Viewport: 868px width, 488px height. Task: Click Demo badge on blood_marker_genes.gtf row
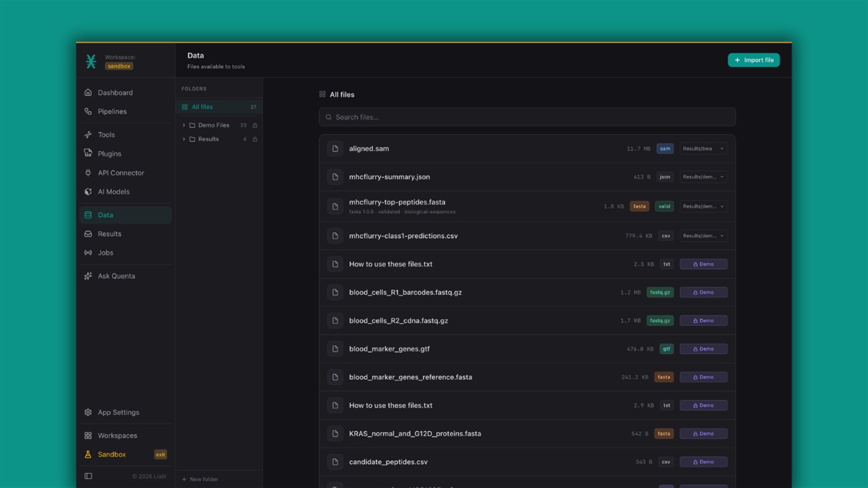(x=704, y=349)
